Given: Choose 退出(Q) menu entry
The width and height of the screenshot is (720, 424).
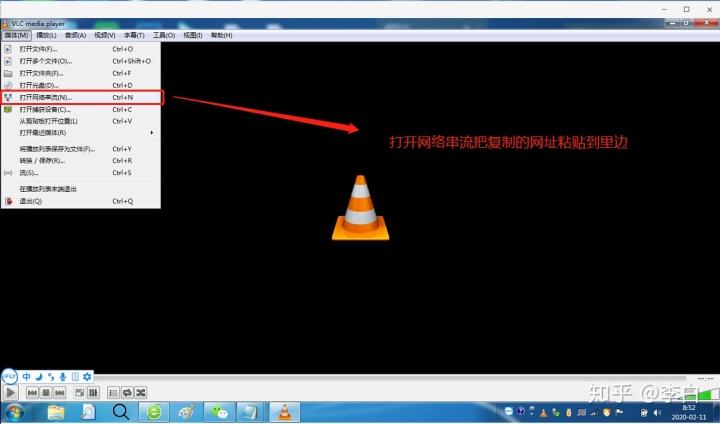Looking at the screenshot, I should [81, 201].
